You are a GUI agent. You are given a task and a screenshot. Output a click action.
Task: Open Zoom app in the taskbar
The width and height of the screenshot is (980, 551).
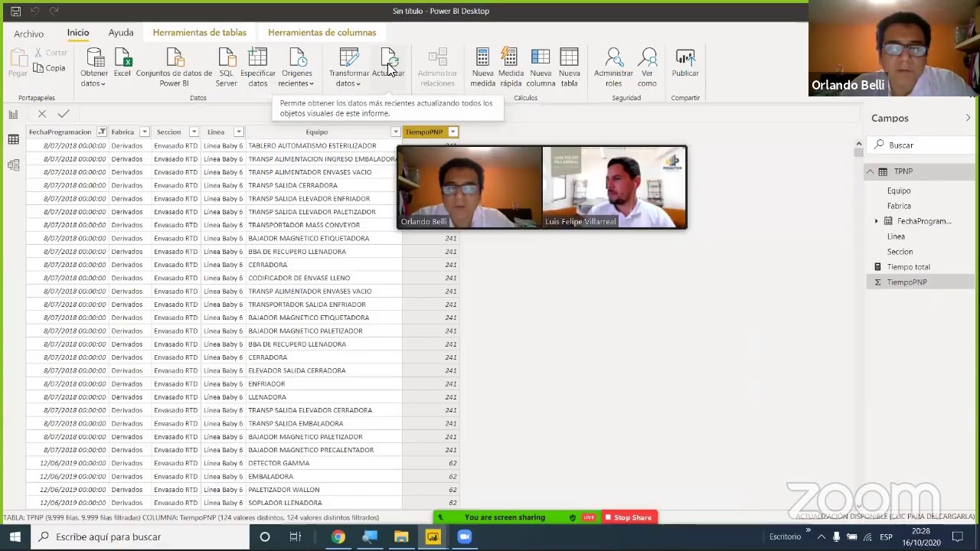pos(464,536)
